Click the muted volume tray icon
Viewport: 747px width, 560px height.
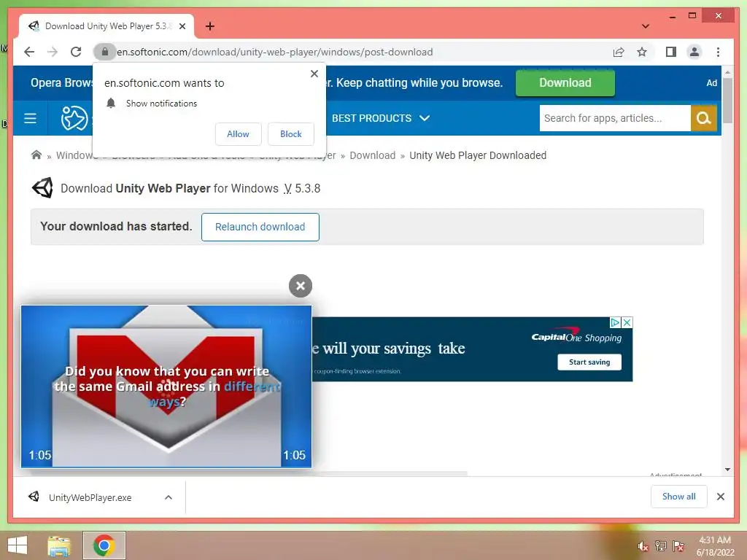(x=643, y=546)
